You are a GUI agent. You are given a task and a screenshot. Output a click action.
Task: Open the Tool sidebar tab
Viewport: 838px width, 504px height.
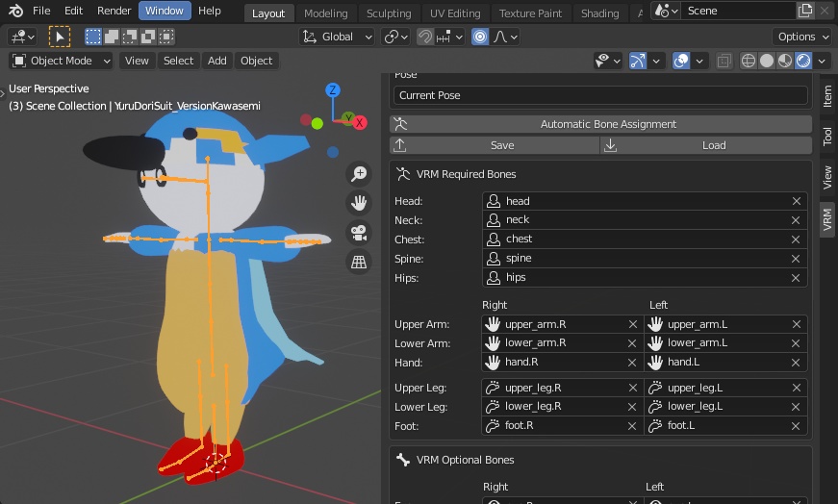click(x=827, y=136)
